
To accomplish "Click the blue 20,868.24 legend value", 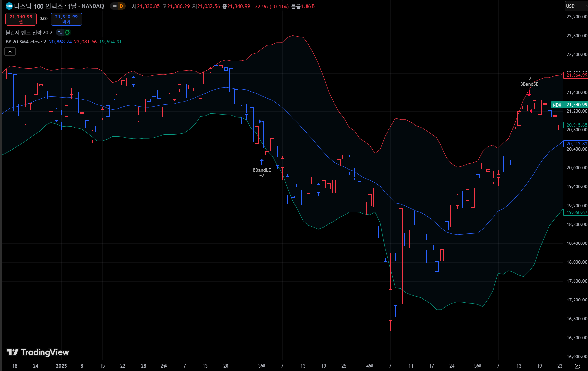I will (60, 42).
